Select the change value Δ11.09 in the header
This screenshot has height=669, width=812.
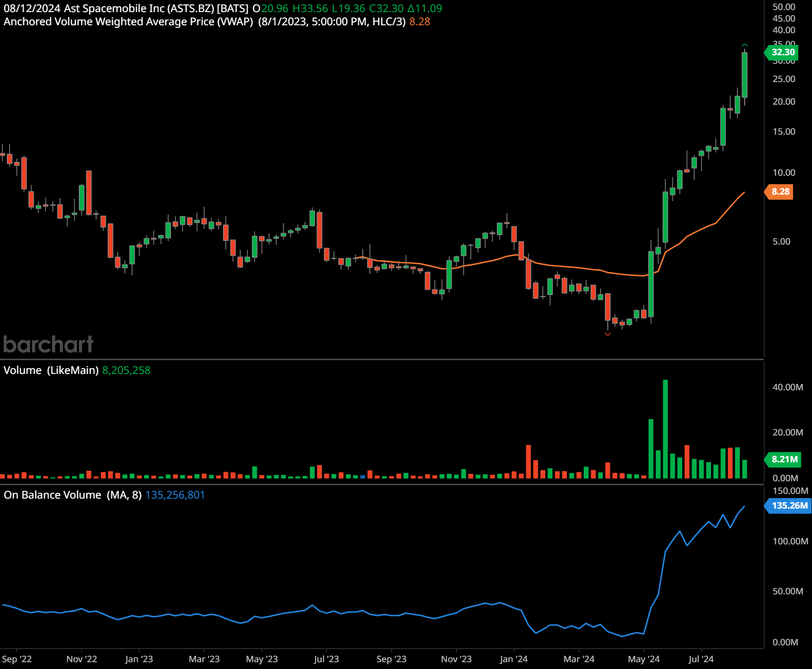tap(425, 8)
